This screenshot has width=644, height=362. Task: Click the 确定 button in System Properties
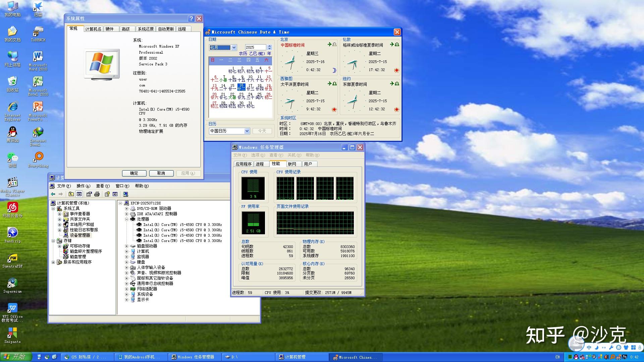pyautogui.click(x=134, y=173)
